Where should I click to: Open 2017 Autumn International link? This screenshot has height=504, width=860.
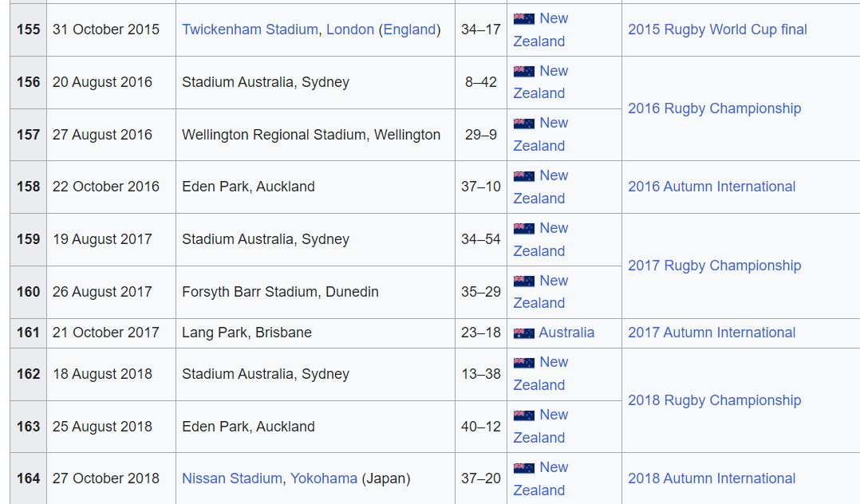[712, 333]
